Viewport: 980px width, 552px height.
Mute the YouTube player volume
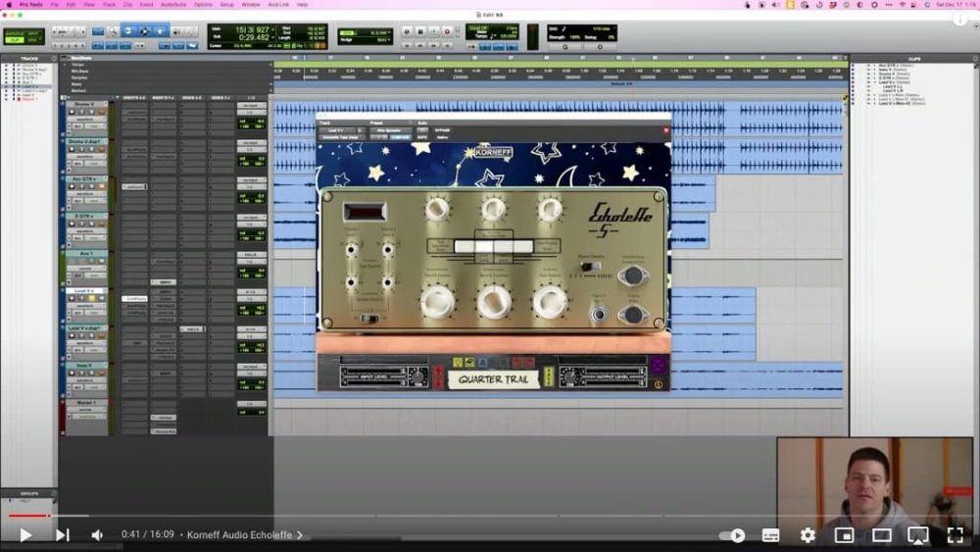point(97,535)
